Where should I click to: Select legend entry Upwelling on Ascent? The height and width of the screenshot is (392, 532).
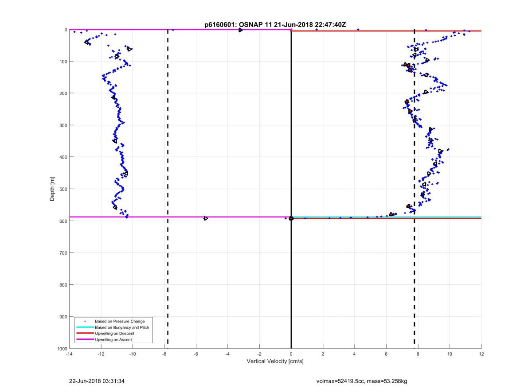pos(113,340)
